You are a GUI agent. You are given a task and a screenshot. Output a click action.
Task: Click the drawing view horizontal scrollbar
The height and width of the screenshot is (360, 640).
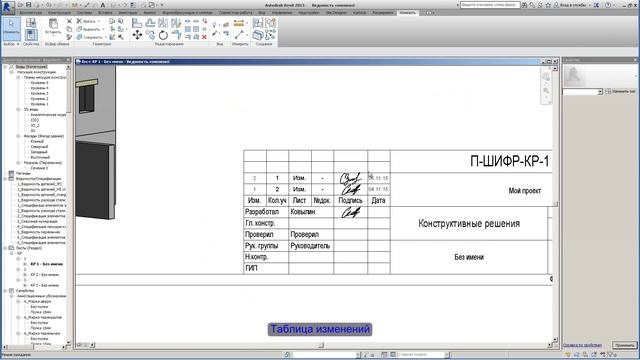pos(321,345)
